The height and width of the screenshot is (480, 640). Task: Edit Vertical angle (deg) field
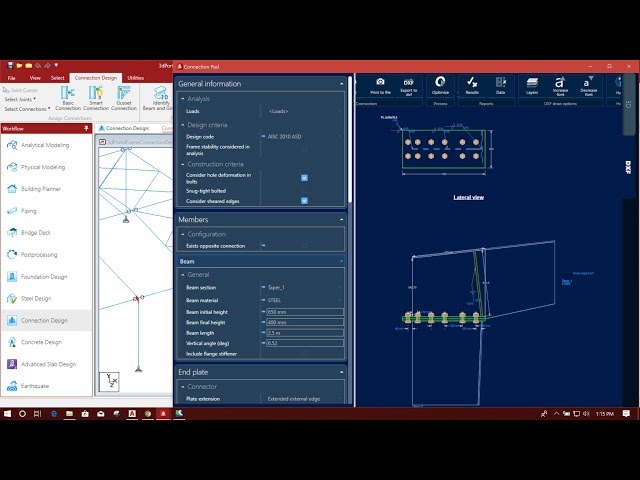tap(304, 343)
